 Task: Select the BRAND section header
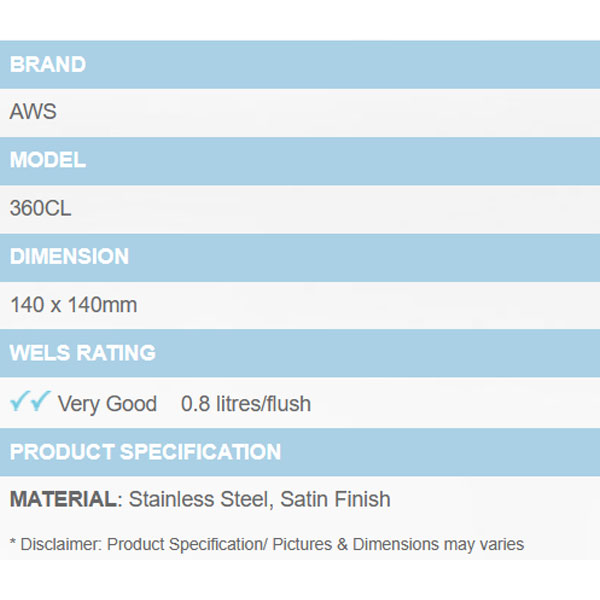coord(48,65)
